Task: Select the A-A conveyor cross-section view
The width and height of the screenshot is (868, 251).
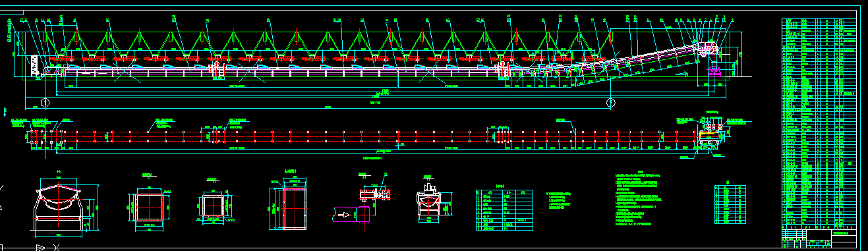Action: coord(59,206)
